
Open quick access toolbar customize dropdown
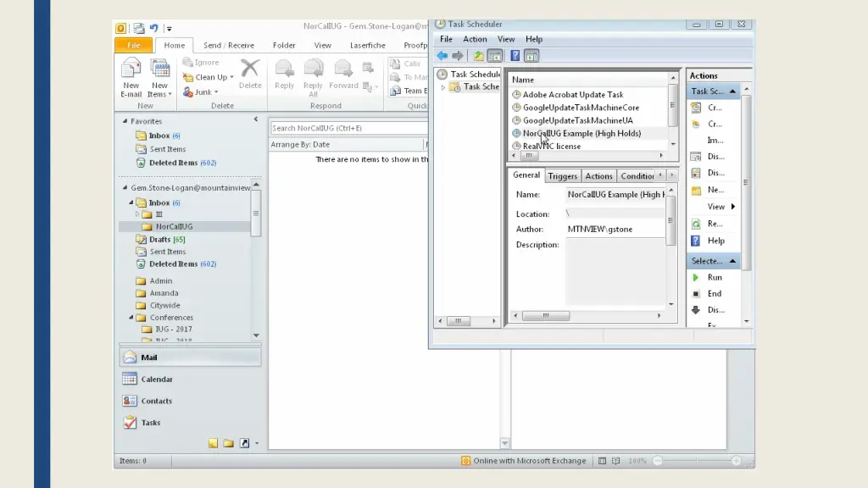170,28
